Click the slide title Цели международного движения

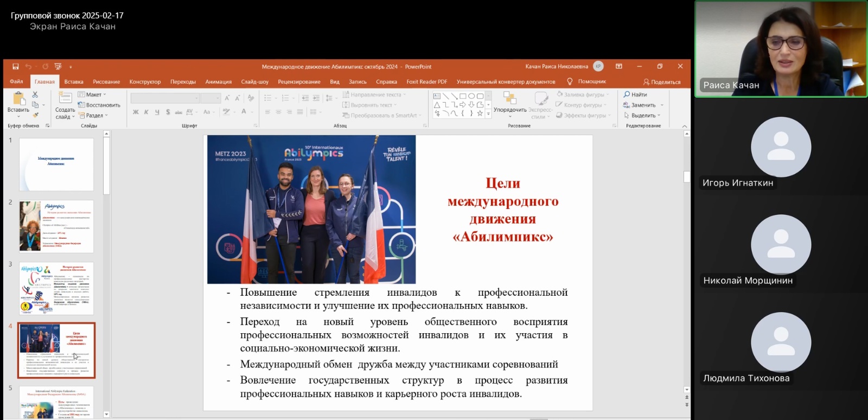[x=503, y=209]
